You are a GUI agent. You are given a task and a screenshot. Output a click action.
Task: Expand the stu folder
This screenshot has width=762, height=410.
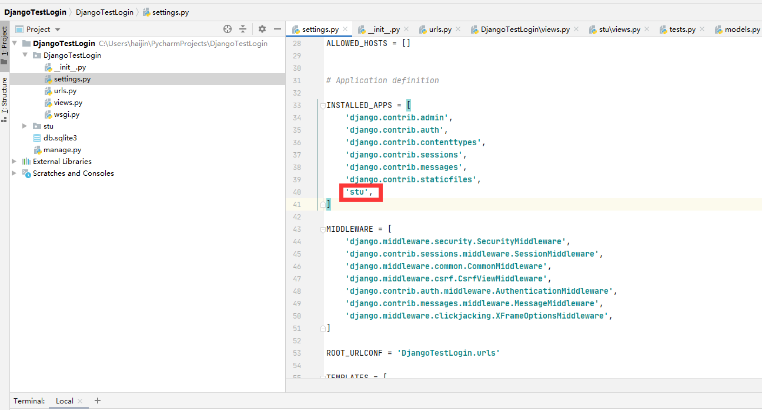coord(24,126)
